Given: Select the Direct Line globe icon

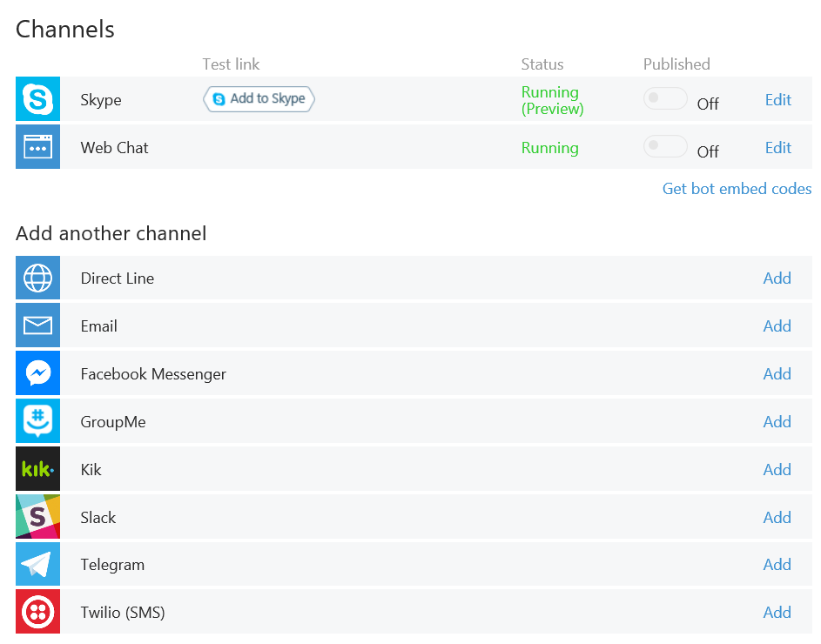Looking at the screenshot, I should pyautogui.click(x=37, y=278).
